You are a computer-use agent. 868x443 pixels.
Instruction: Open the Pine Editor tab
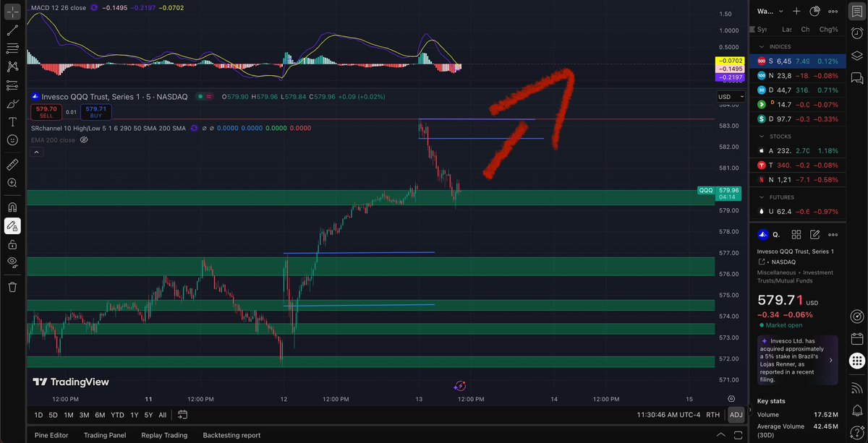coord(51,435)
